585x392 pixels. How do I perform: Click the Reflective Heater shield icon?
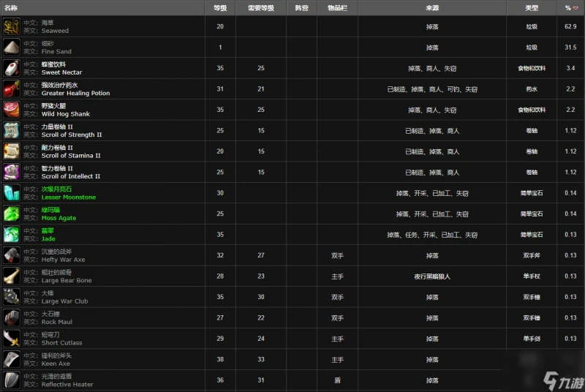tap(11, 380)
